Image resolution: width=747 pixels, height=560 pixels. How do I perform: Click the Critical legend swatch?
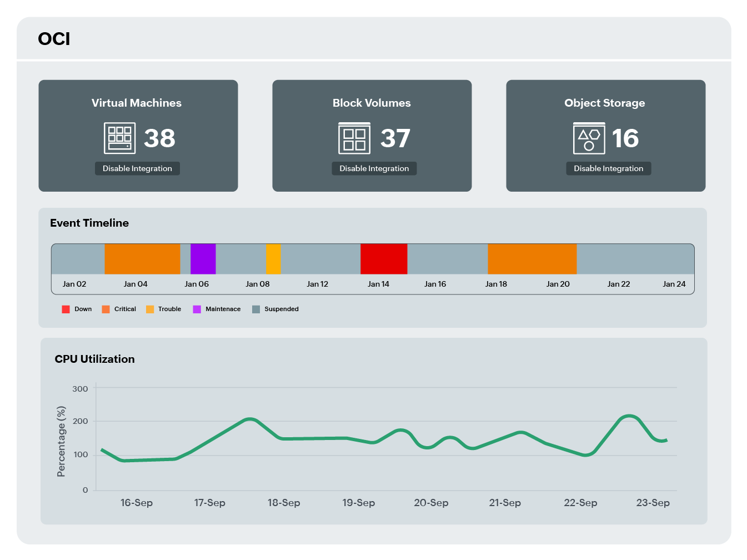(106, 309)
